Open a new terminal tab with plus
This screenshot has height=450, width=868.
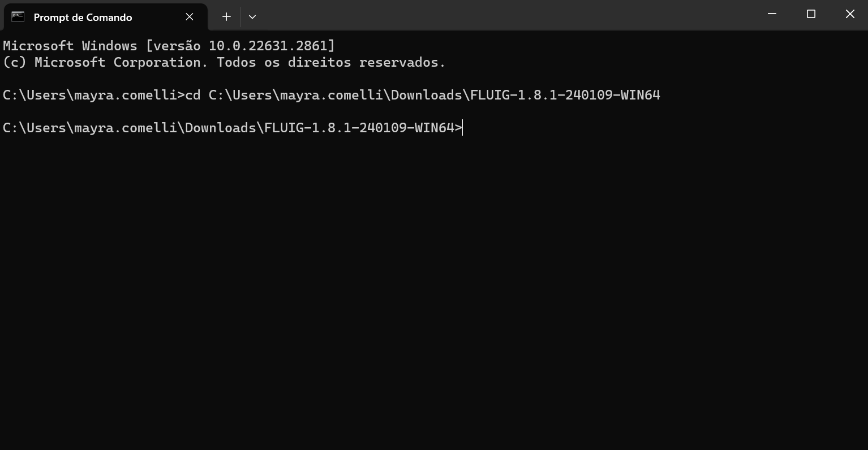point(226,17)
